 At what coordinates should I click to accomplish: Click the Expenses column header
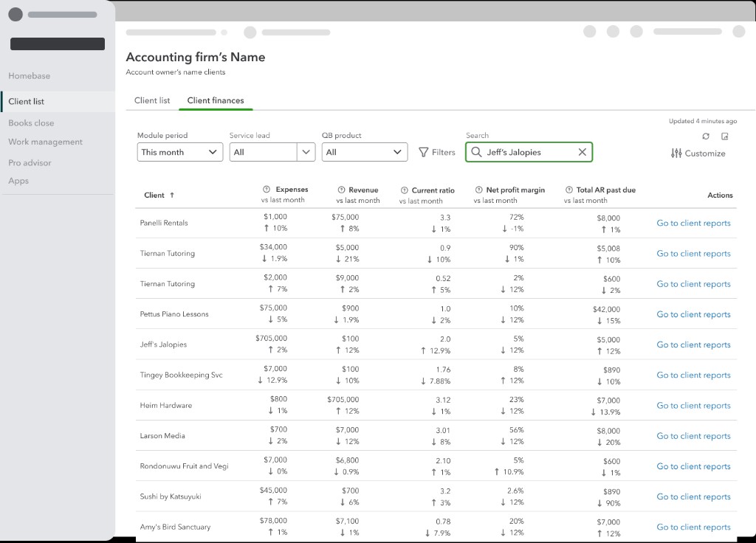pos(292,190)
